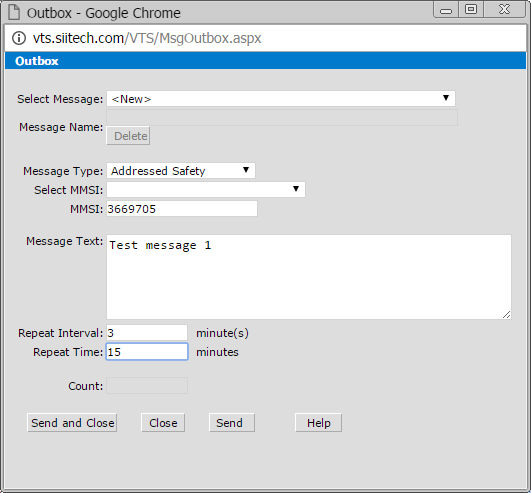The width and height of the screenshot is (531, 493).
Task: Click the Delete button
Action: (x=128, y=136)
